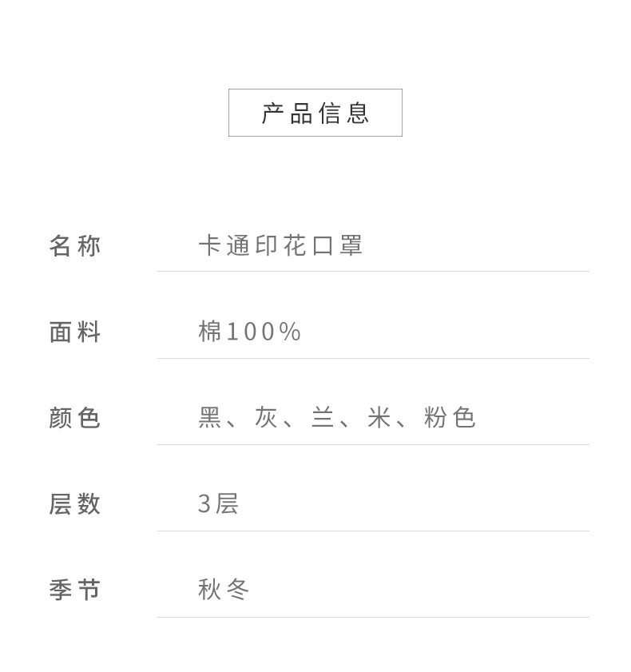
Task: Select the 棉100% fabric value
Action: pos(249,332)
